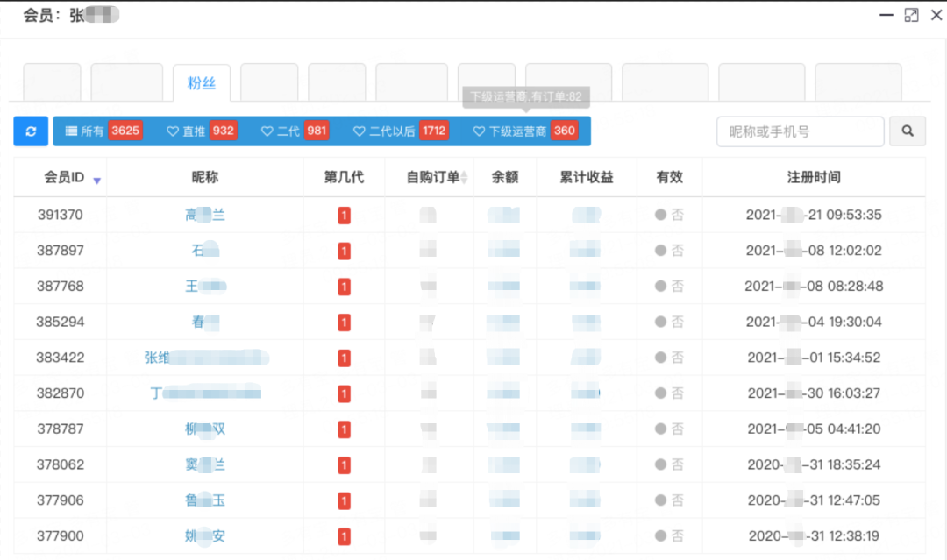Screen dimensions: 947x560
Task: Click the list icon beside 所有
Action: pyautogui.click(x=71, y=131)
